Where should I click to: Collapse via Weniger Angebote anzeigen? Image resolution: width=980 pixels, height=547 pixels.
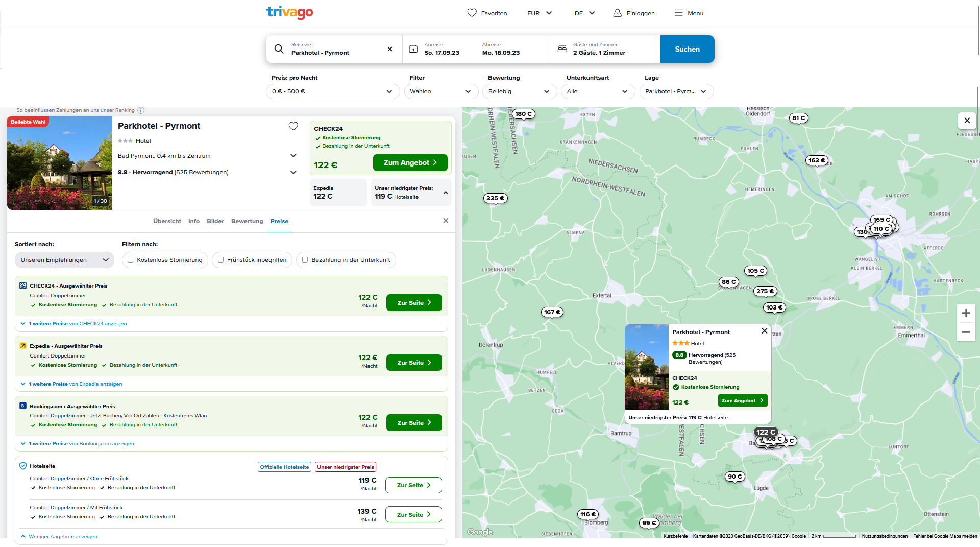coord(59,537)
